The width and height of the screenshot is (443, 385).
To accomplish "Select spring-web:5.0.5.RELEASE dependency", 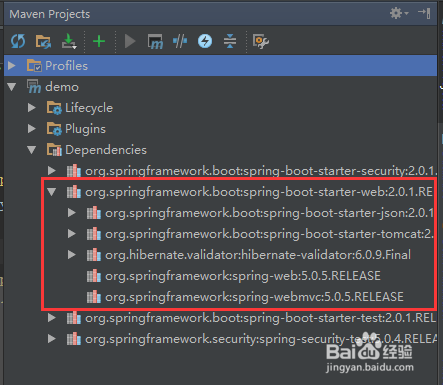I will (x=243, y=276).
